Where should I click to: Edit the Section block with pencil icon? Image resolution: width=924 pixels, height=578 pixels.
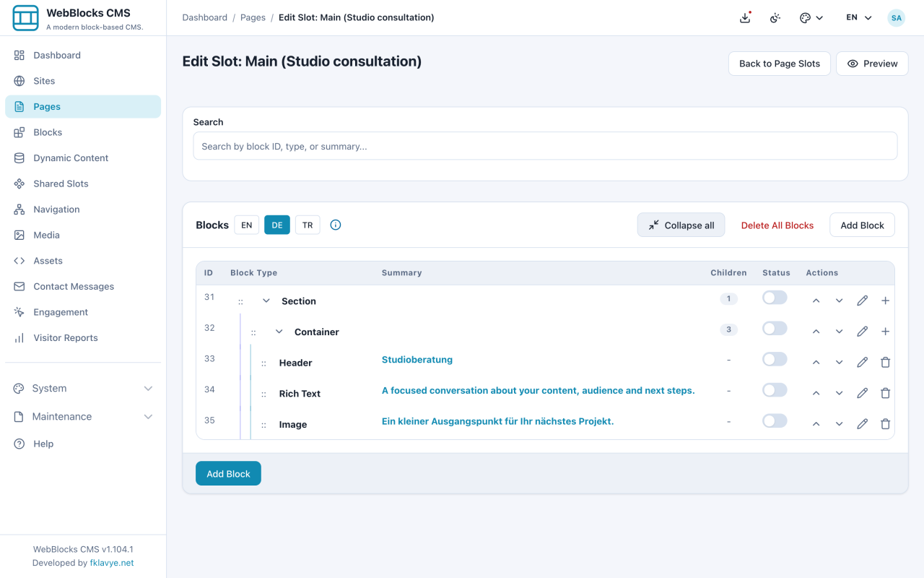point(862,301)
